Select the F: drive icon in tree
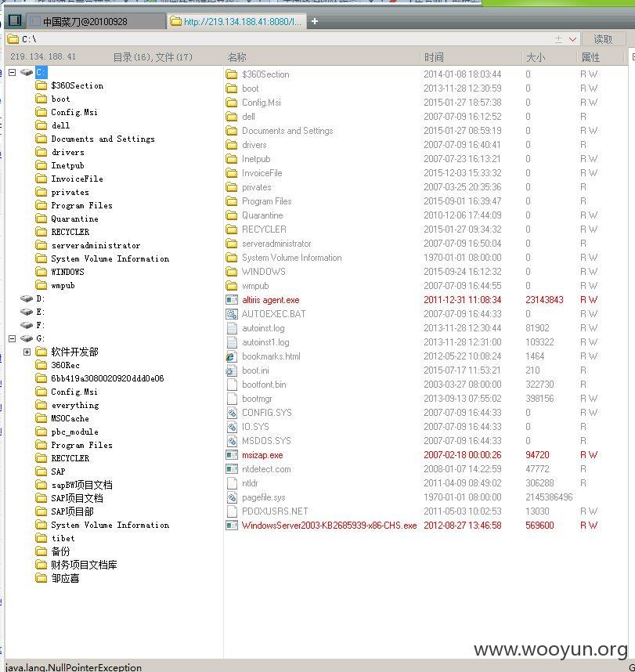Image resolution: width=635 pixels, height=672 pixels. point(27,325)
